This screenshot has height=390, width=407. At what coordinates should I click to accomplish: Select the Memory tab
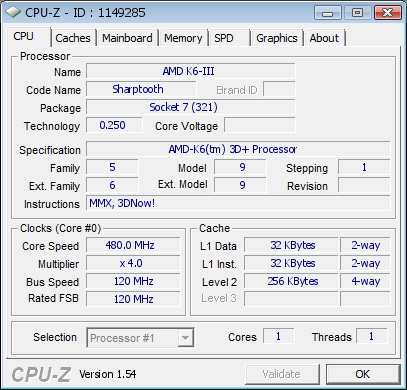183,38
